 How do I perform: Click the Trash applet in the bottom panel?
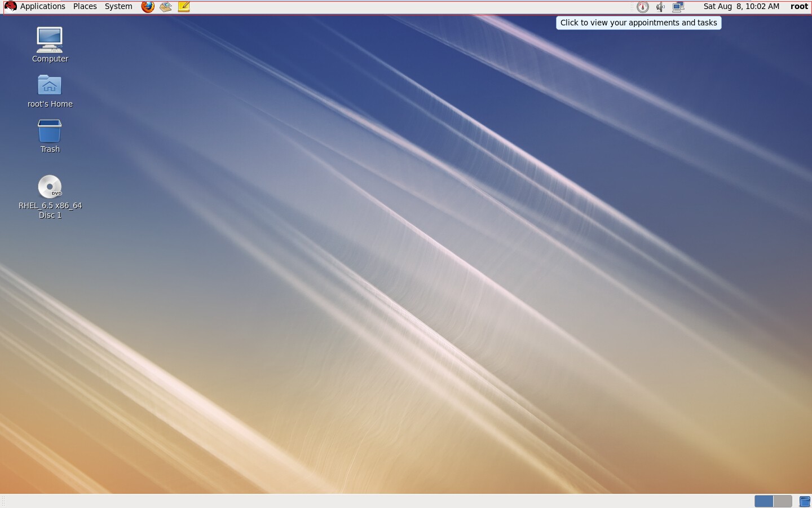point(805,501)
